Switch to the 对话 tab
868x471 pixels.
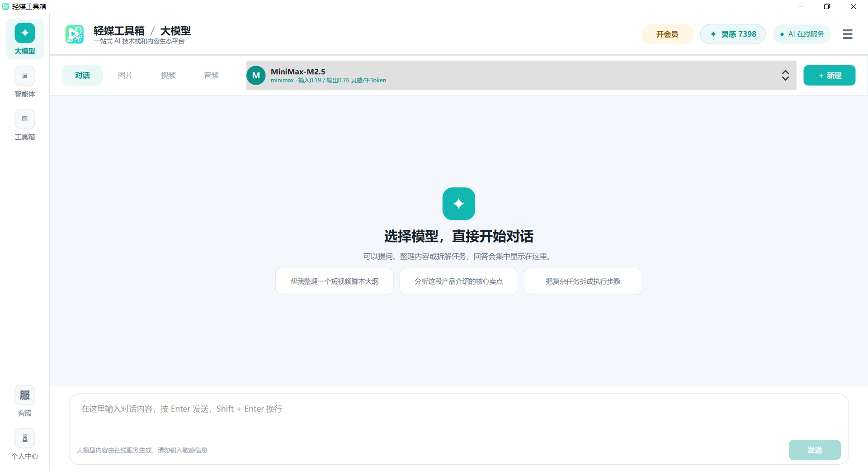pyautogui.click(x=83, y=76)
